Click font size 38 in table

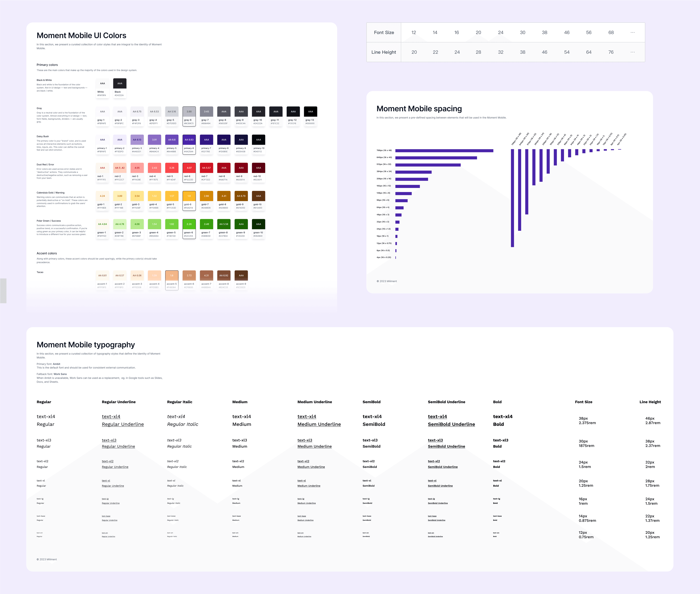[x=544, y=33]
